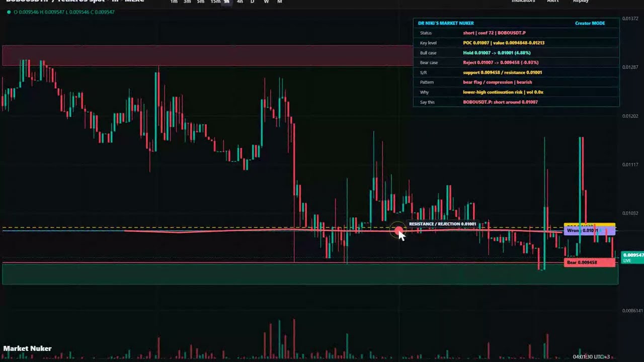
Task: Click the green demand zone band
Action: tap(310, 274)
